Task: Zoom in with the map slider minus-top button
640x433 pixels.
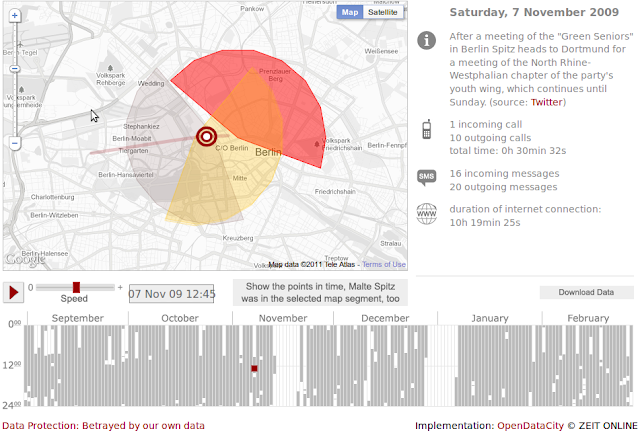Action: [15, 69]
